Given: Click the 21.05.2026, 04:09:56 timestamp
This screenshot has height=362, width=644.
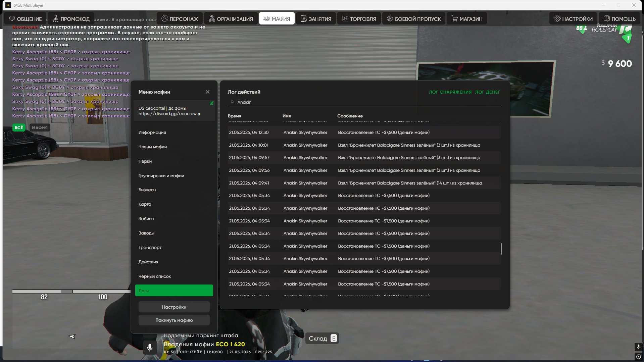Looking at the screenshot, I should (x=249, y=170).
